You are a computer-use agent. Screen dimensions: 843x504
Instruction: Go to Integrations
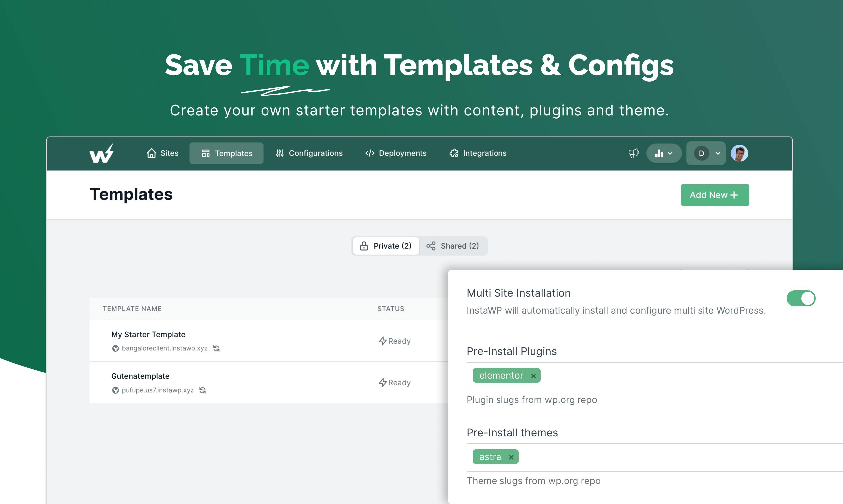[x=478, y=153]
